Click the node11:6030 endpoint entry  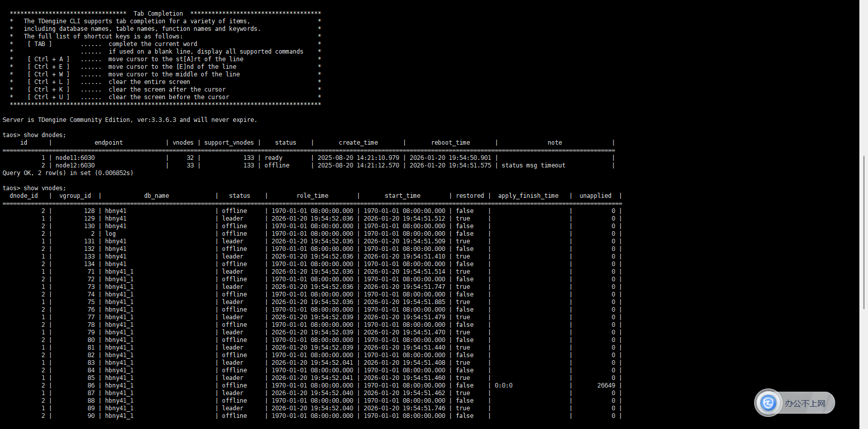click(75, 158)
